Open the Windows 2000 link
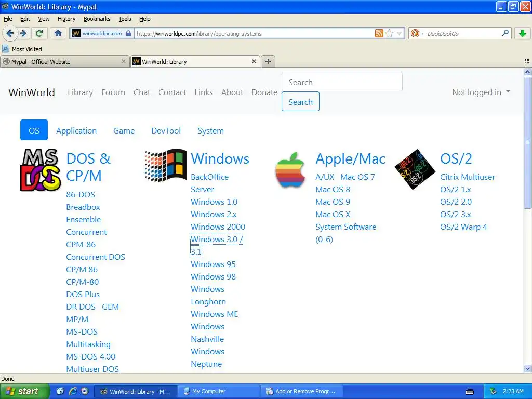The height and width of the screenshot is (399, 532). tap(218, 227)
